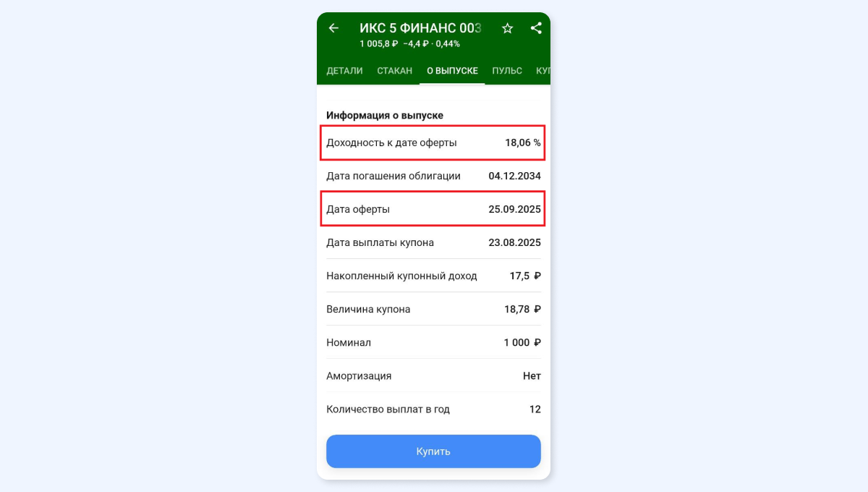Switch to the ДЕТАЛИ tab
This screenshot has width=868, height=492.
[344, 71]
